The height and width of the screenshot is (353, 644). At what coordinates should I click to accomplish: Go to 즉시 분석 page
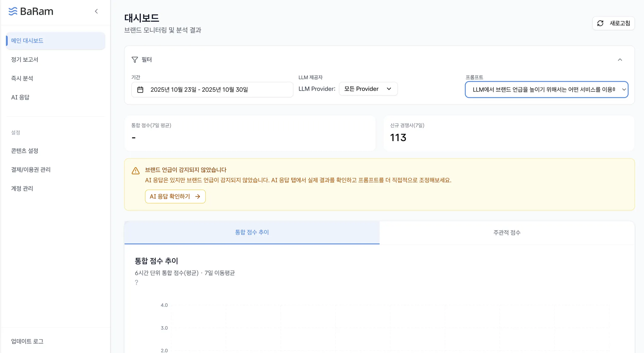point(22,78)
